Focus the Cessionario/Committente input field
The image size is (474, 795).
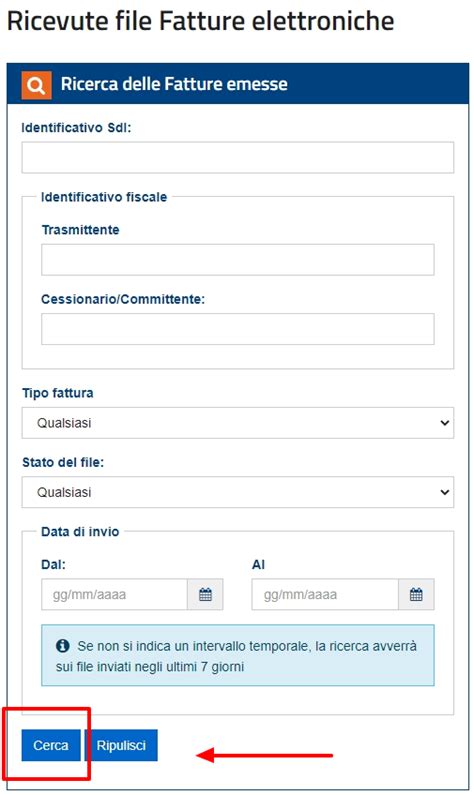point(238,329)
